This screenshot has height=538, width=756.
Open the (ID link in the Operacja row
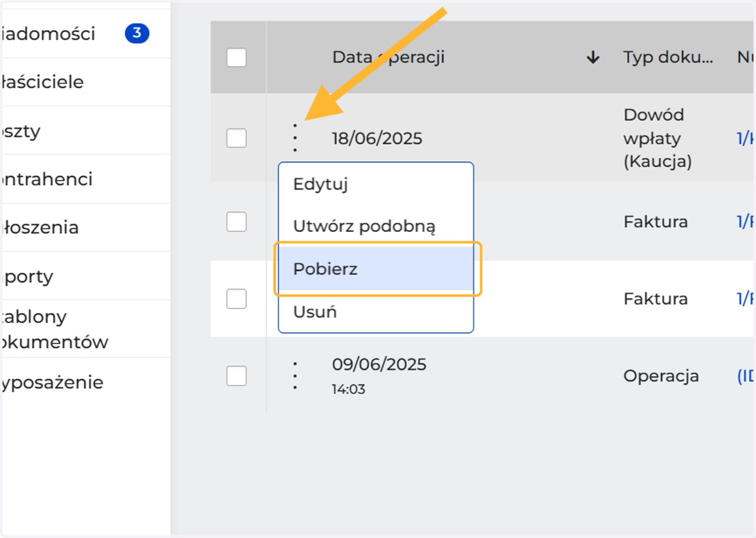pyautogui.click(x=746, y=376)
